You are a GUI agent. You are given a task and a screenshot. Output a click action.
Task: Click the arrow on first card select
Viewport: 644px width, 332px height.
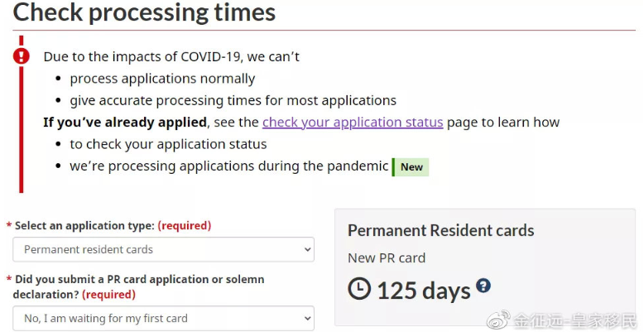[307, 319]
